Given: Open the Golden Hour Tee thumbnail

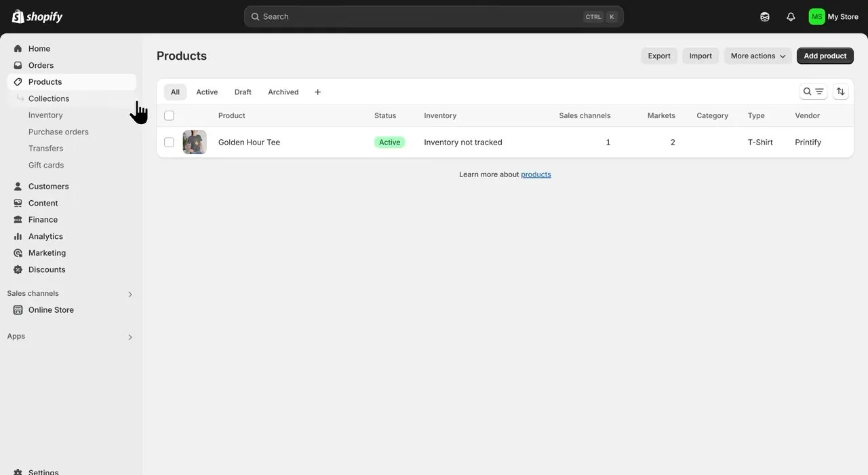Looking at the screenshot, I should coord(195,142).
